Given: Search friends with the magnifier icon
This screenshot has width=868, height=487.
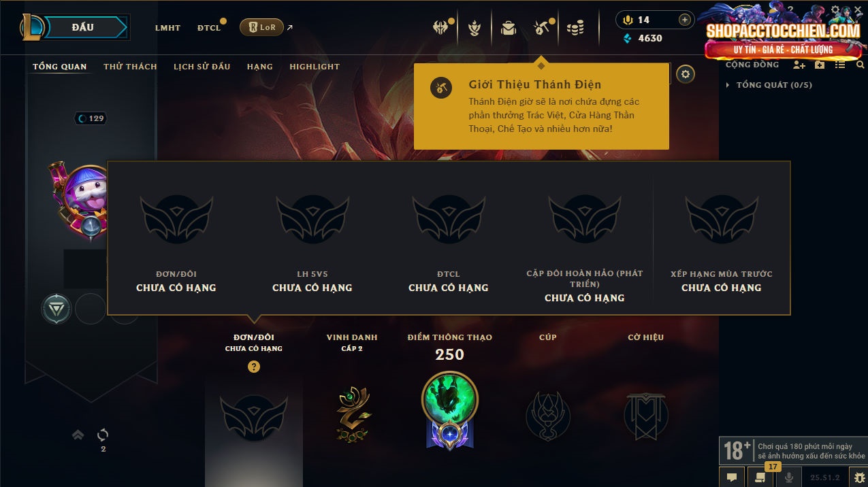Looking at the screenshot, I should click(x=861, y=65).
